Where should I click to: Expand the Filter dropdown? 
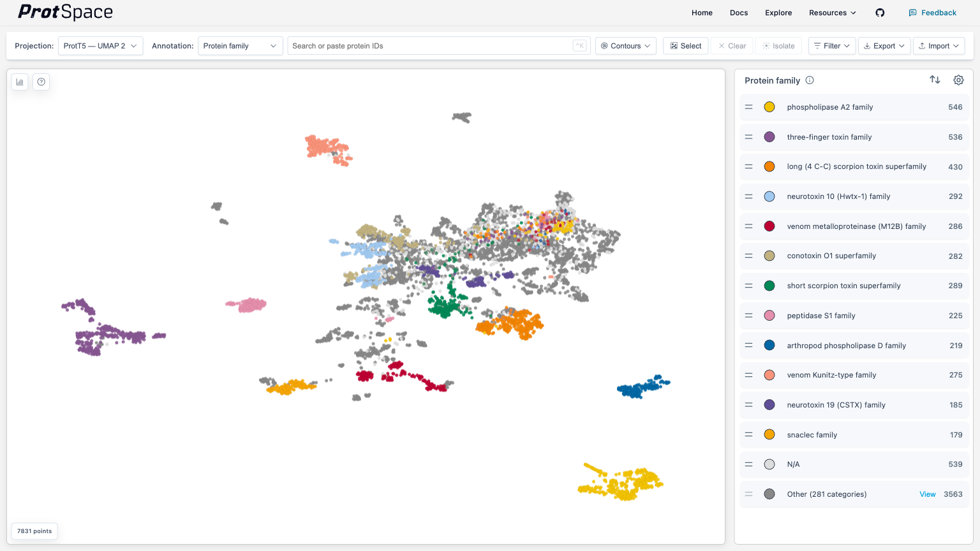pyautogui.click(x=832, y=46)
